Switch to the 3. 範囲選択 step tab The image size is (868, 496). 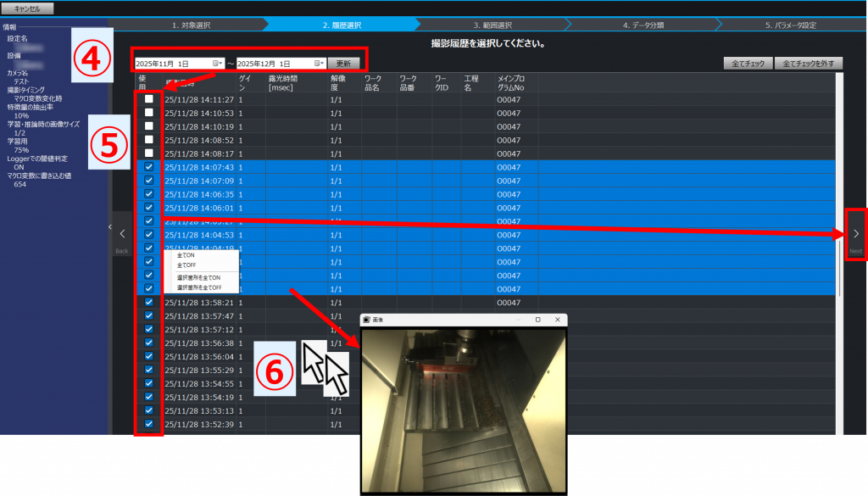click(x=492, y=25)
